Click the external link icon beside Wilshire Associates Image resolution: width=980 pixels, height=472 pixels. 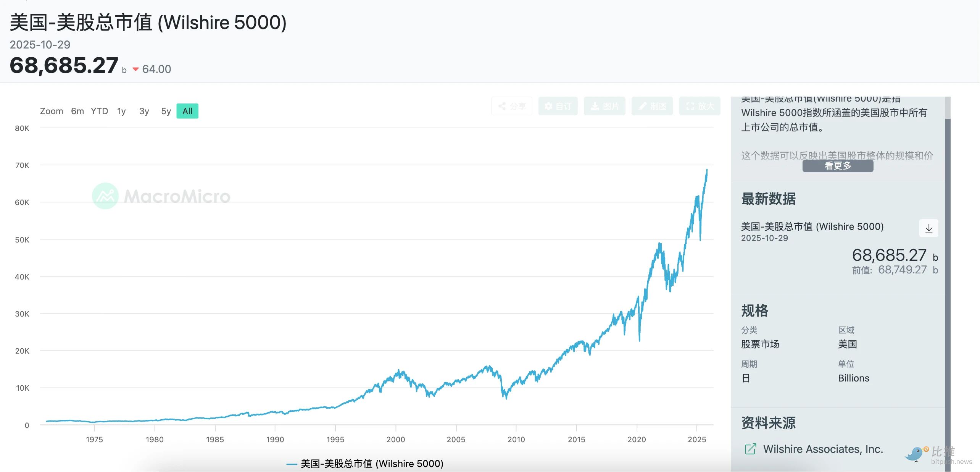750,449
